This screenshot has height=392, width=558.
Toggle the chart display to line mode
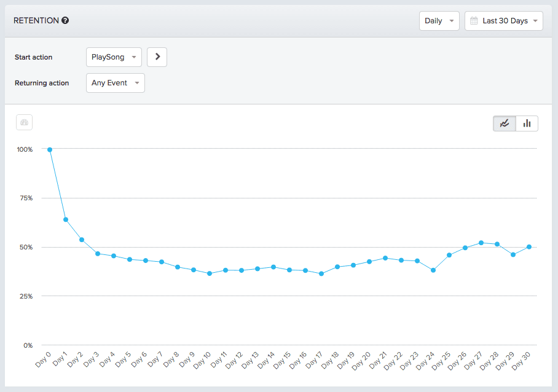(504, 123)
